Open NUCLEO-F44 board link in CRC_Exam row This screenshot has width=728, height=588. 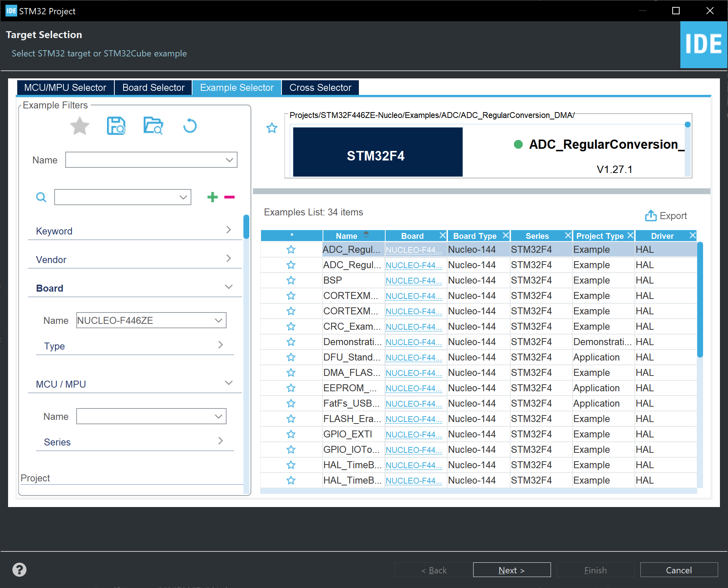click(x=413, y=327)
